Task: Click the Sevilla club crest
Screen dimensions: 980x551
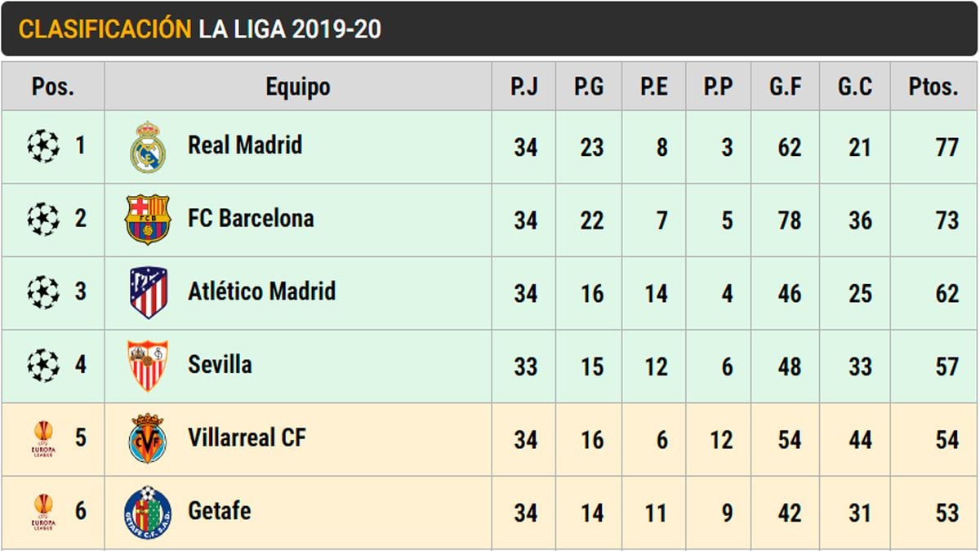Action: pos(148,365)
